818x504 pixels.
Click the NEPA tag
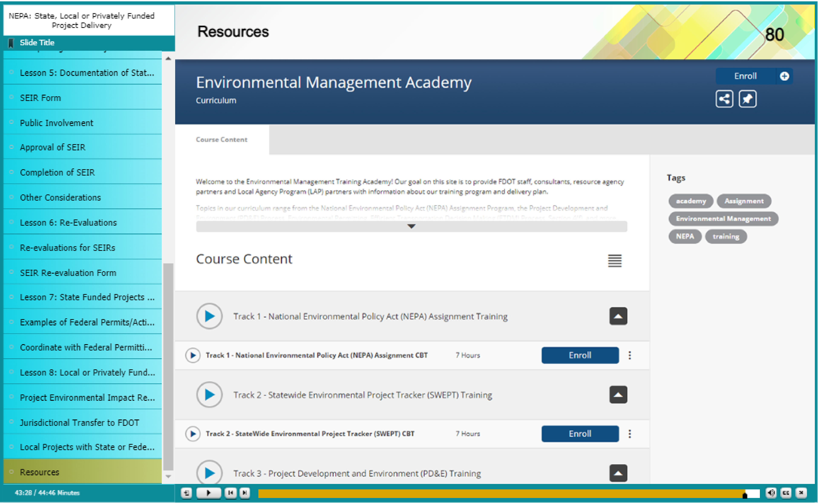(685, 236)
